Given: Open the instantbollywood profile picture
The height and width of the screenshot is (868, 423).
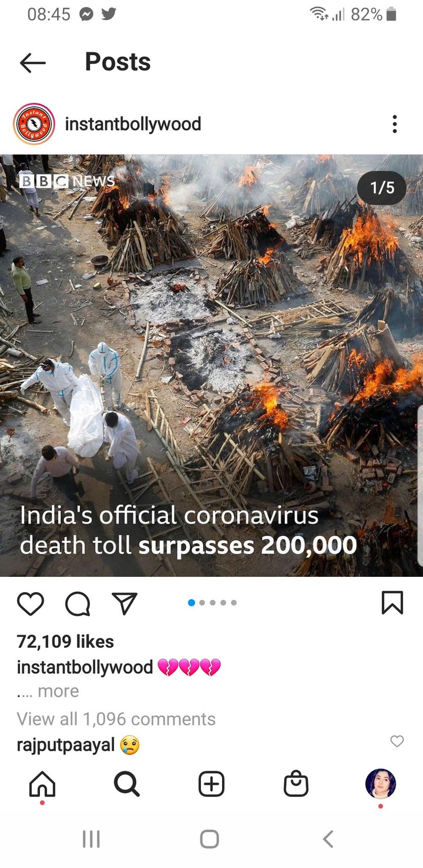Looking at the screenshot, I should pyautogui.click(x=33, y=124).
